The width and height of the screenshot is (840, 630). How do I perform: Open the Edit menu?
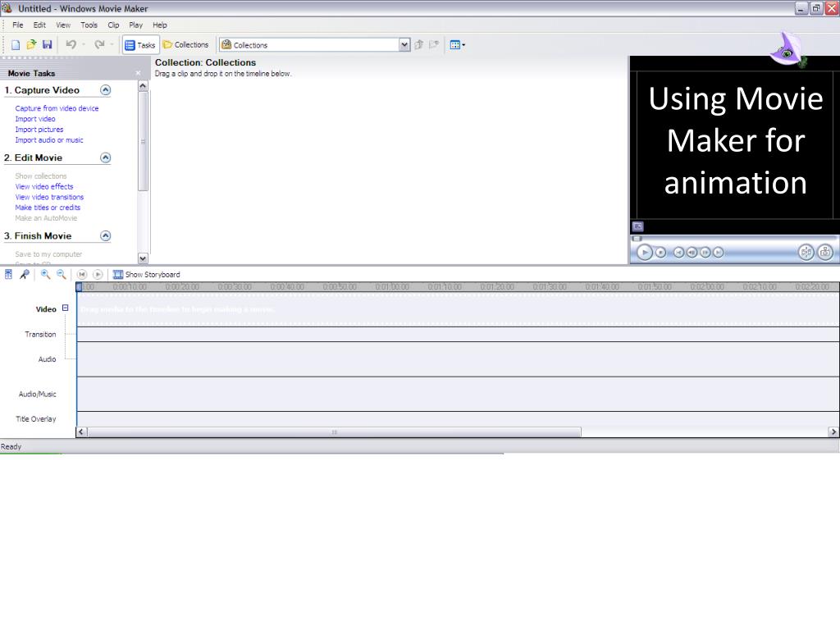39,25
